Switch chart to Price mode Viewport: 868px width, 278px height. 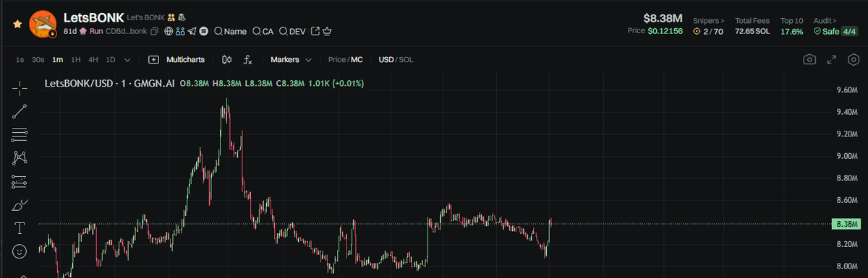pos(336,59)
